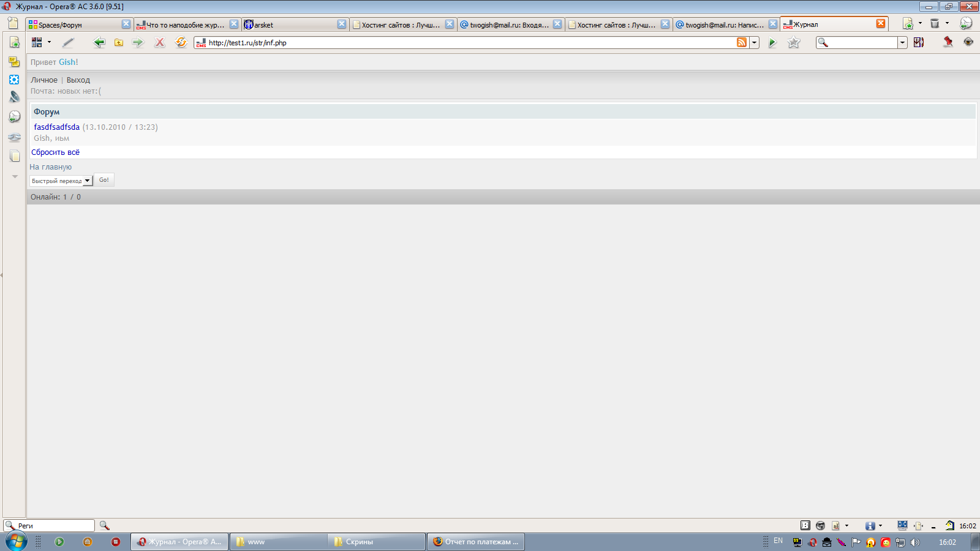The width and height of the screenshot is (980, 551).
Task: Click the Windows Start orb
Action: (16, 542)
